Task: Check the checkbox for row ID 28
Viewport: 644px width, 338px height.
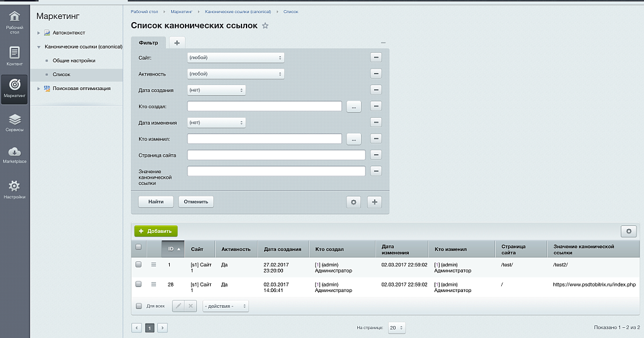Action: [x=138, y=284]
